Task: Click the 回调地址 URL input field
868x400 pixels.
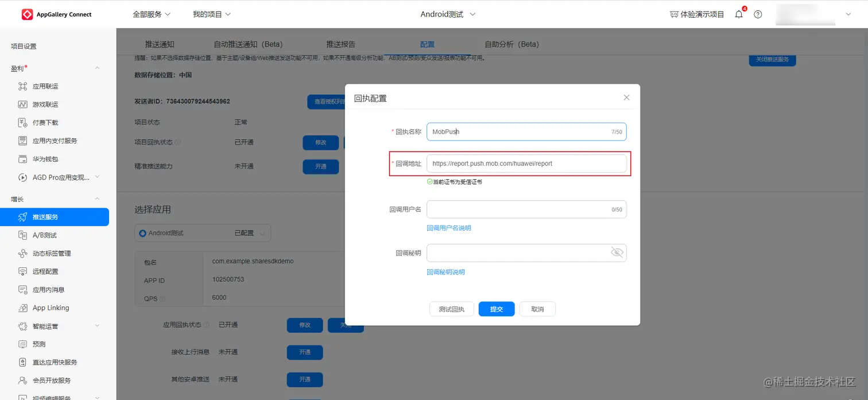Action: click(x=526, y=164)
